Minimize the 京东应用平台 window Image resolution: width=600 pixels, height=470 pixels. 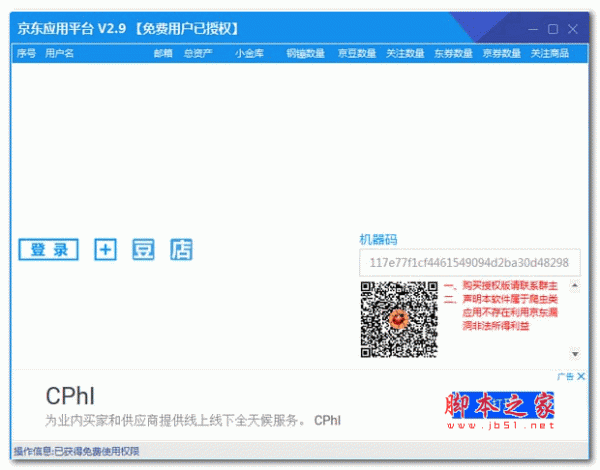click(533, 29)
